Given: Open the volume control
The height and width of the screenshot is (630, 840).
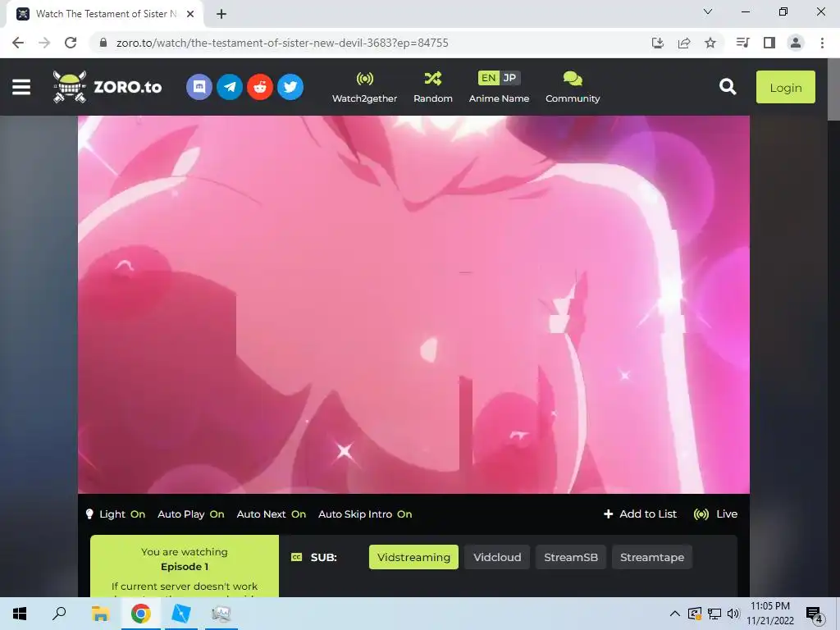Looking at the screenshot, I should tap(733, 614).
